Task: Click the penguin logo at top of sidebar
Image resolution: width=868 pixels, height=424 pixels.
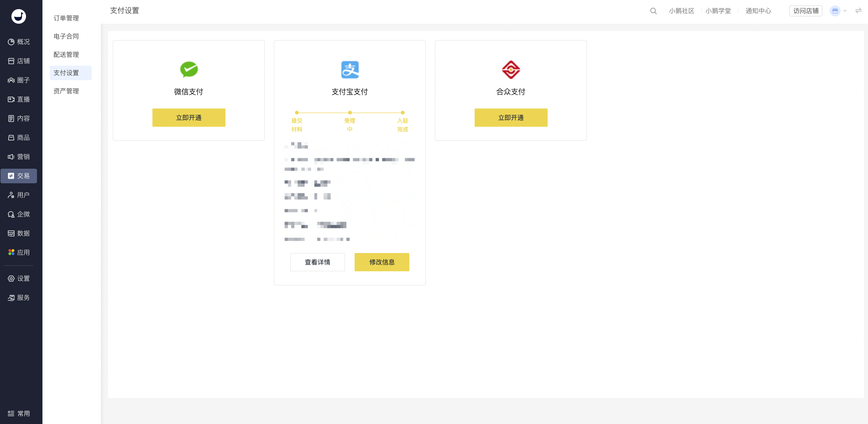Action: click(19, 16)
